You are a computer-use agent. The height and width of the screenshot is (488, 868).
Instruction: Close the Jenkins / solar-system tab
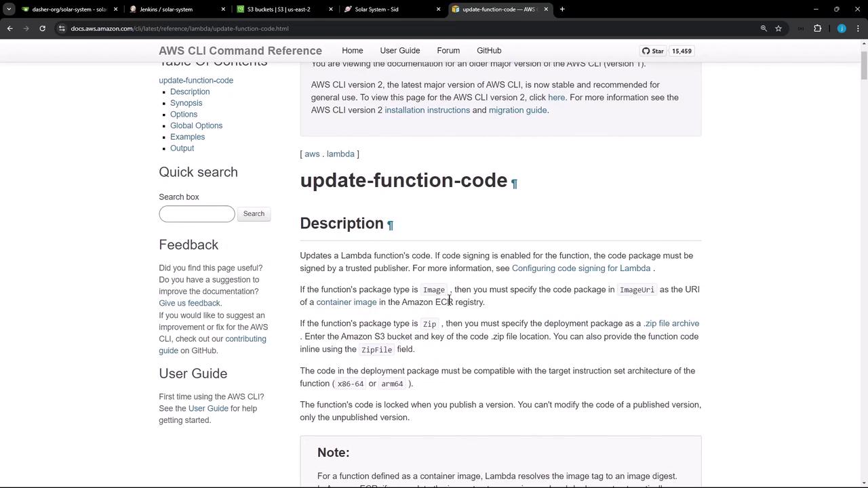223,9
